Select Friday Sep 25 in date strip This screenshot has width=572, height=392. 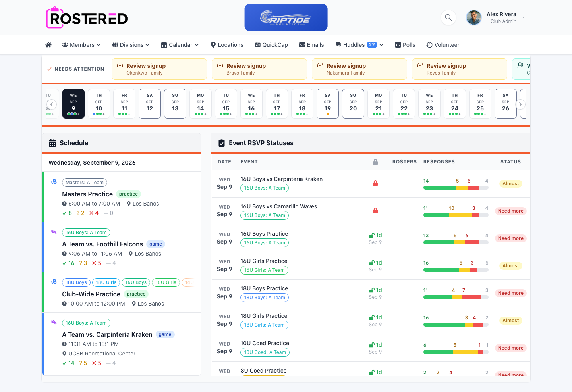[480, 104]
